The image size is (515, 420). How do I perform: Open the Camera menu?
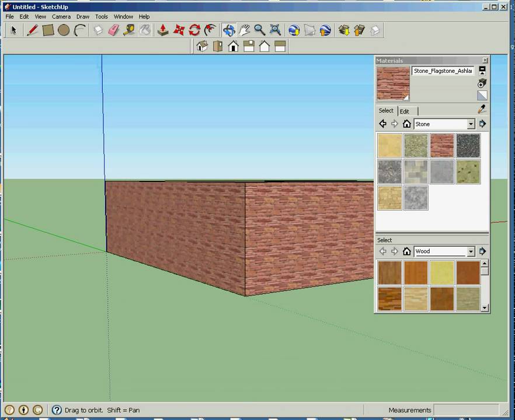61,16
